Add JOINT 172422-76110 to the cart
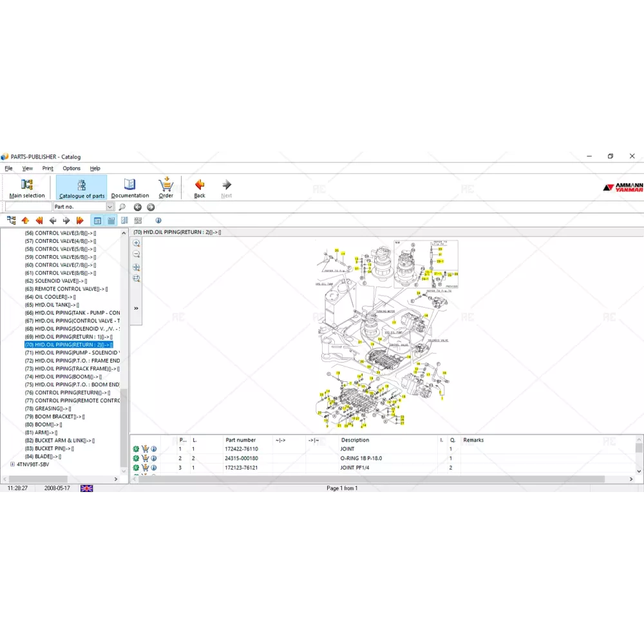 (145, 449)
